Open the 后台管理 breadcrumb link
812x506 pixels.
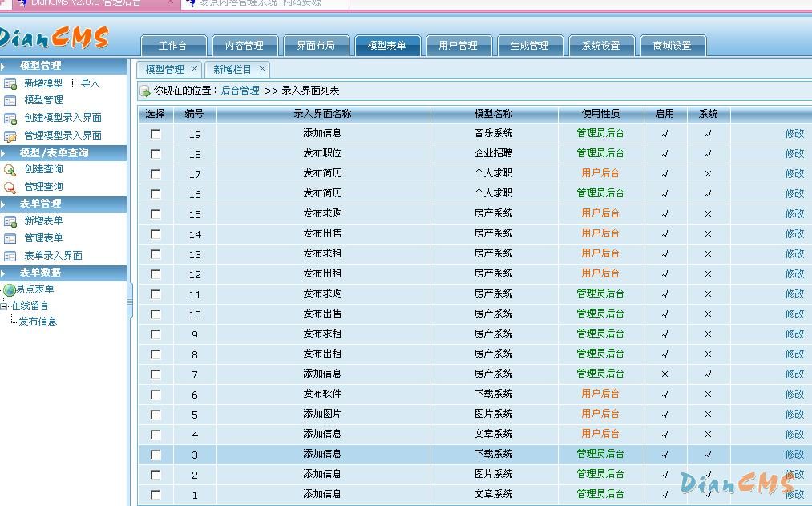click(240, 91)
